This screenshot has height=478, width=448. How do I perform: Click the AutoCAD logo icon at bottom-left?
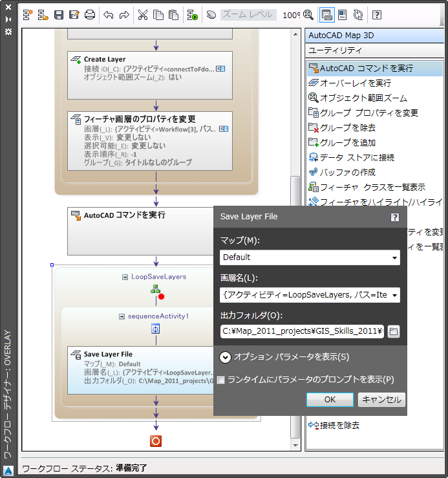(8, 471)
